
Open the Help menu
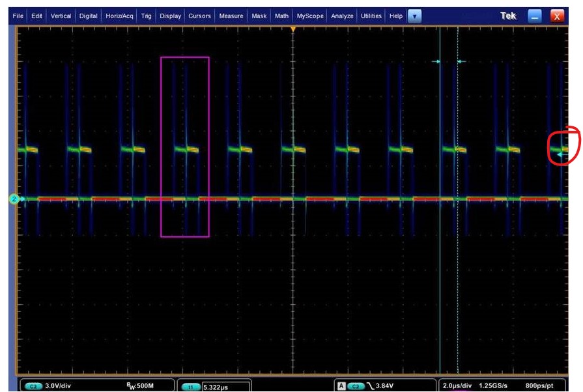pos(395,16)
